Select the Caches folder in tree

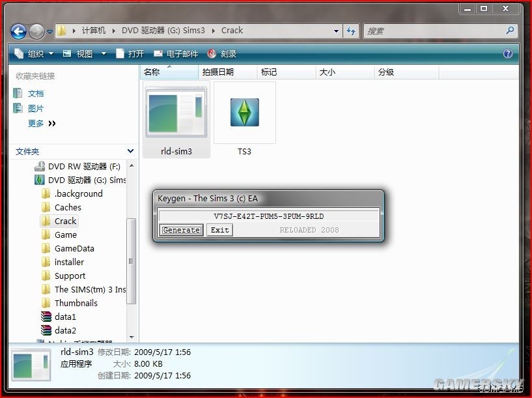(x=61, y=207)
